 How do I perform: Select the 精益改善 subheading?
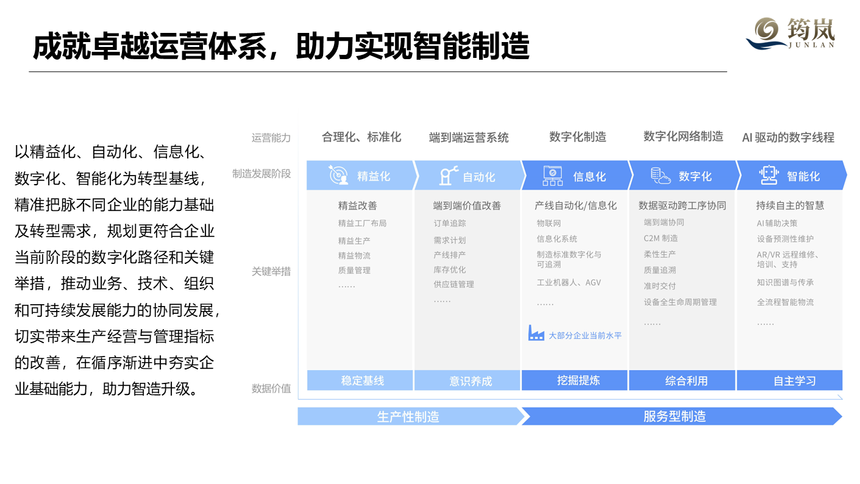pos(358,206)
